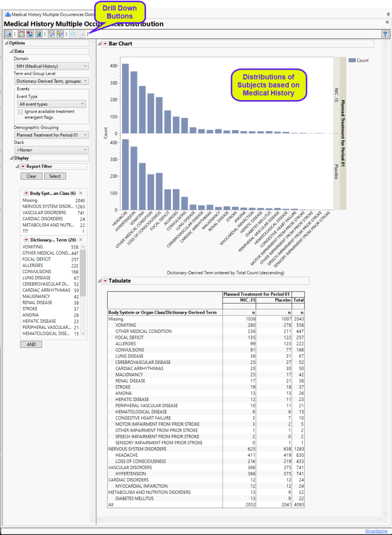Click the Nicardipine link at bottom right
The image size is (392, 535).
click(x=376, y=531)
